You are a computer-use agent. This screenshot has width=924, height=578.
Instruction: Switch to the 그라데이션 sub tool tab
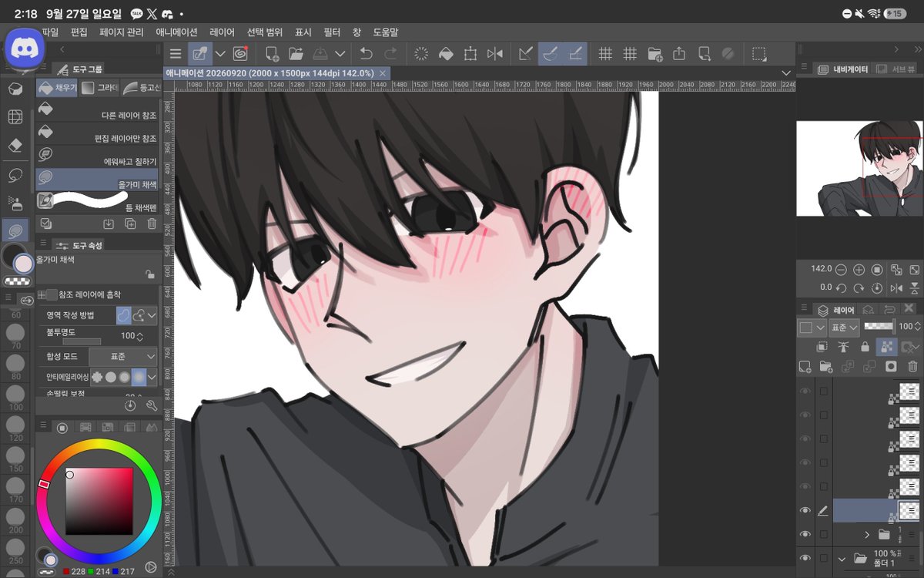(x=99, y=88)
